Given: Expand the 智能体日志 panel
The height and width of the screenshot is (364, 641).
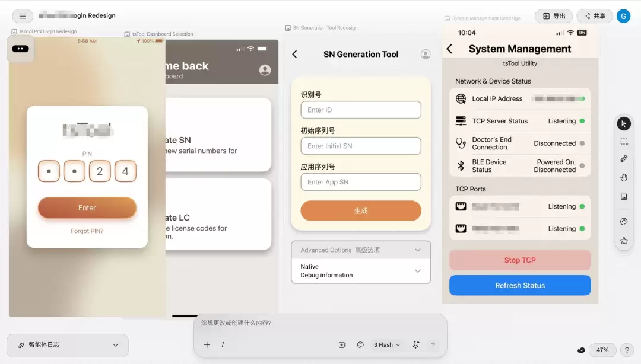Looking at the screenshot, I should (68, 345).
